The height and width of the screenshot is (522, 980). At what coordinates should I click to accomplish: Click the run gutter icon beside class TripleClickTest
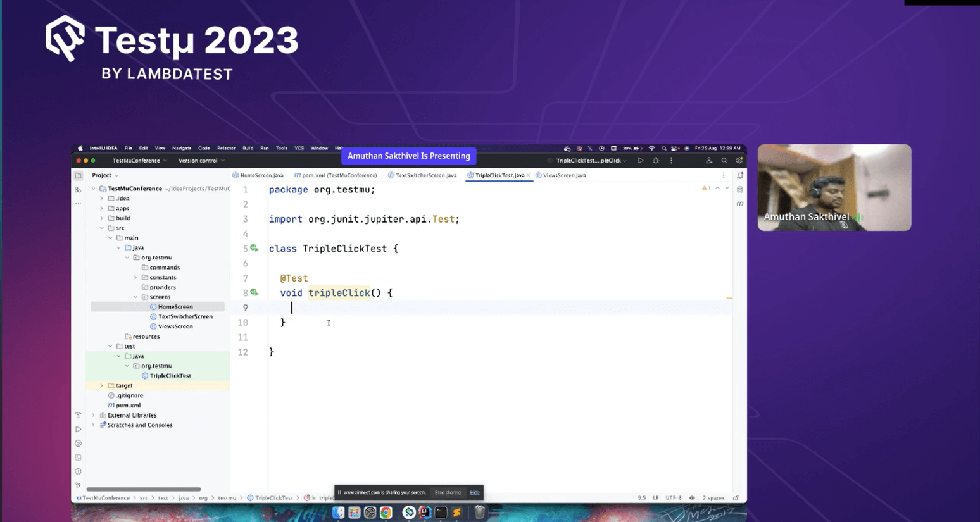tap(254, 248)
